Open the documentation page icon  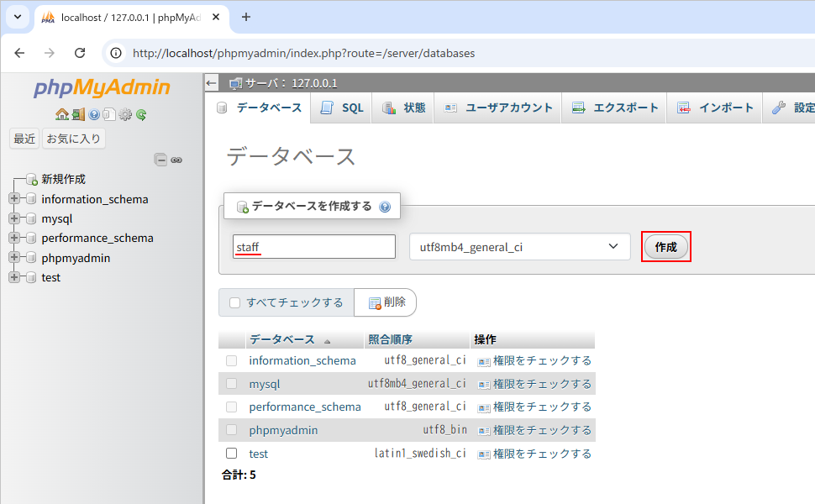pyautogui.click(x=109, y=113)
